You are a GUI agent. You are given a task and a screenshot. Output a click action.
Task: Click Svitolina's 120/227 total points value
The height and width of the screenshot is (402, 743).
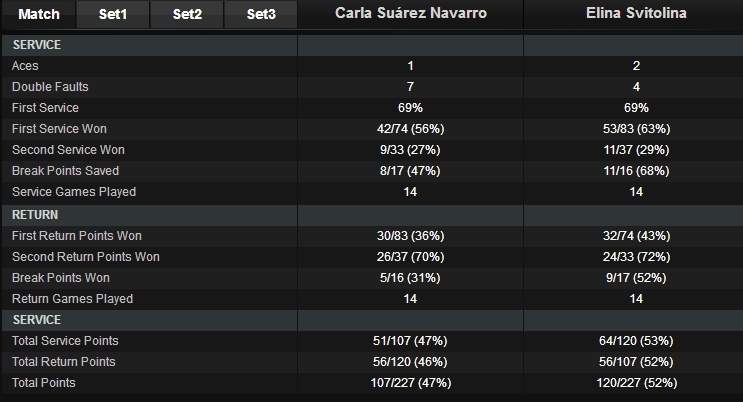pyautogui.click(x=635, y=383)
